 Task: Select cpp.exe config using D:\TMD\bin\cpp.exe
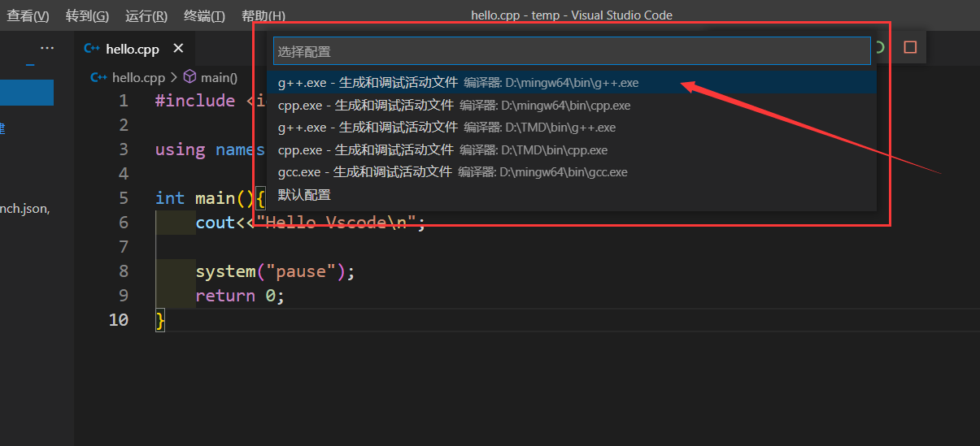point(572,150)
